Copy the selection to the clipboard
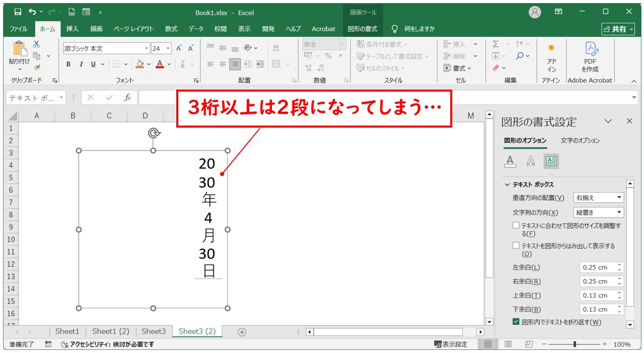The image size is (644, 353). 36,56
